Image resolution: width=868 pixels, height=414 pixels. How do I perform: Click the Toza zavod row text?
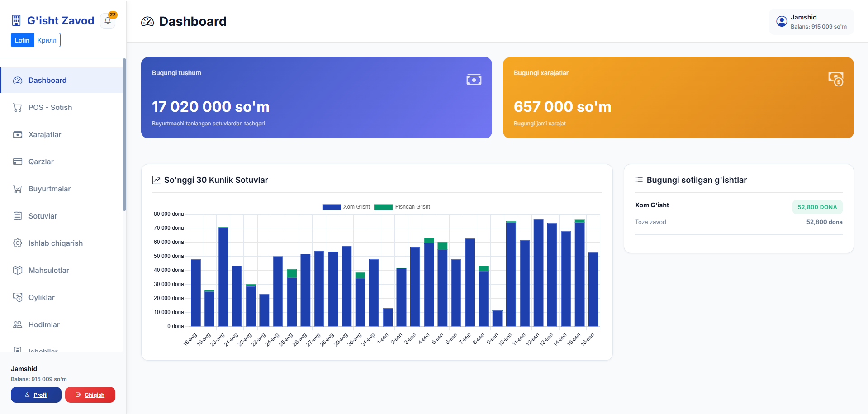650,222
